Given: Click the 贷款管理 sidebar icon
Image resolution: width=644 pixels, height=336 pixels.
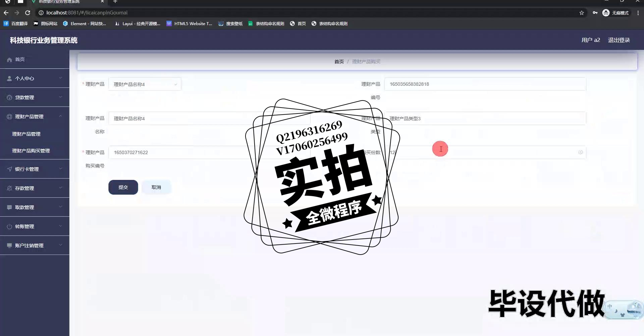Looking at the screenshot, I should [x=9, y=97].
